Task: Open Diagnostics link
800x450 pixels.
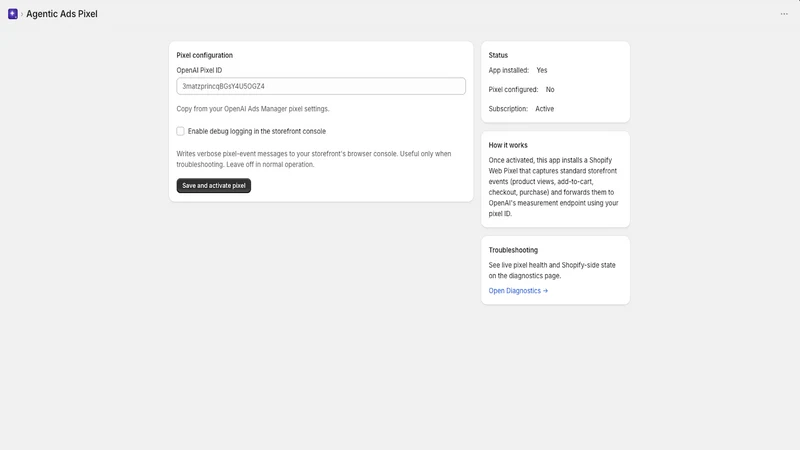Action: 518,291
